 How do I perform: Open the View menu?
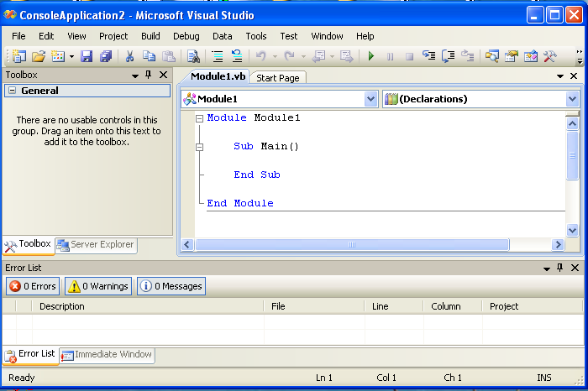click(x=76, y=36)
